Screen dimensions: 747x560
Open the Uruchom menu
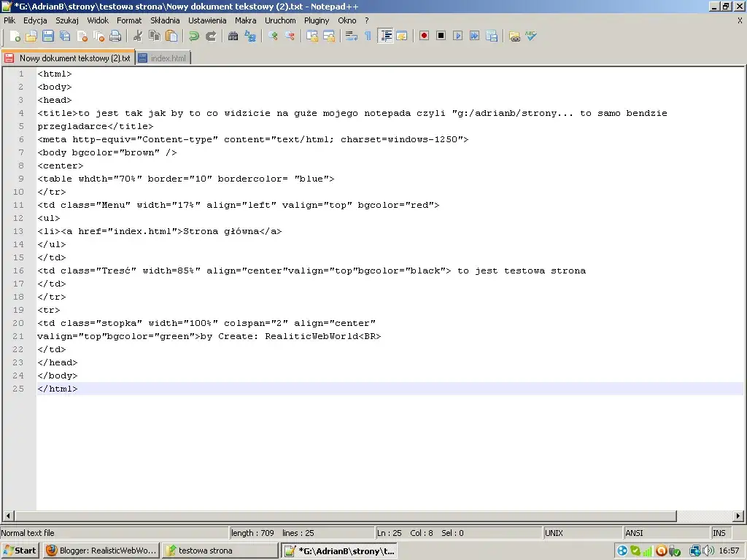tap(280, 20)
